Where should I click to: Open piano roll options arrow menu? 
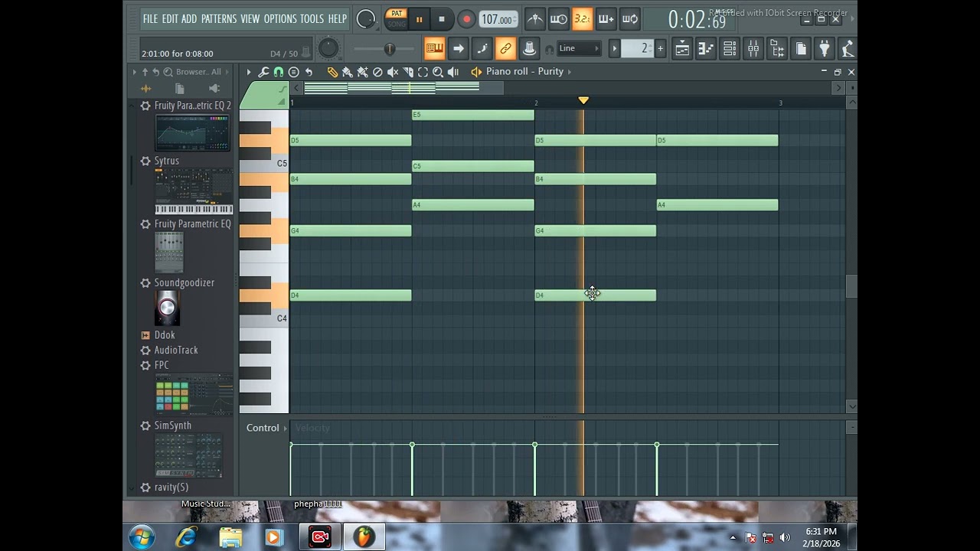point(248,72)
